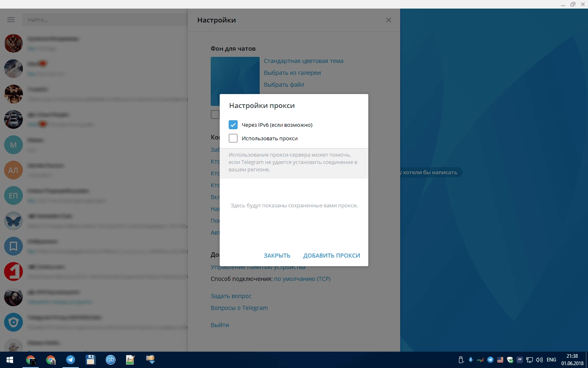Open qBittorrent from the taskbar
Screen dimensions: 588x368
coord(111,360)
